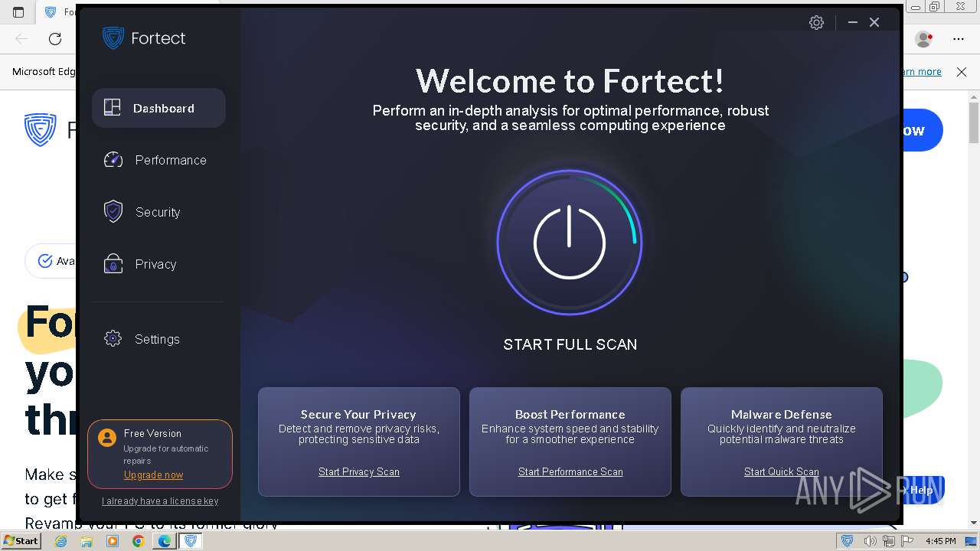Start full scan with power button

tap(570, 243)
